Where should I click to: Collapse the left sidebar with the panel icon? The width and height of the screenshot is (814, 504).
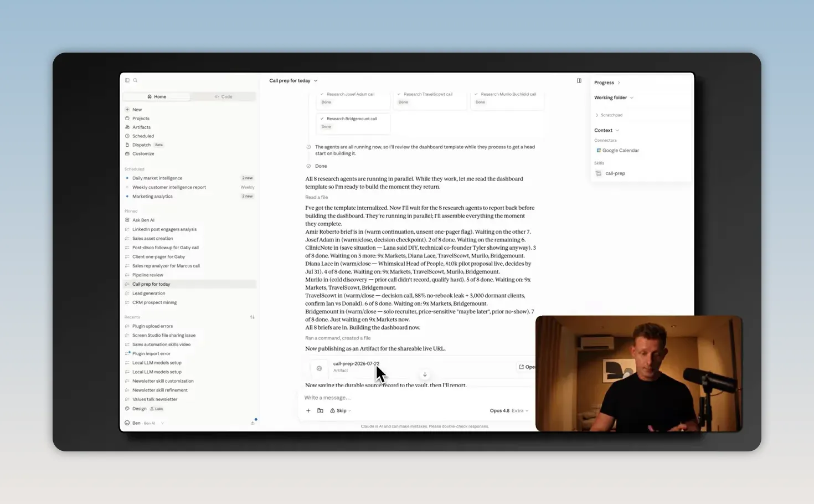tap(127, 80)
